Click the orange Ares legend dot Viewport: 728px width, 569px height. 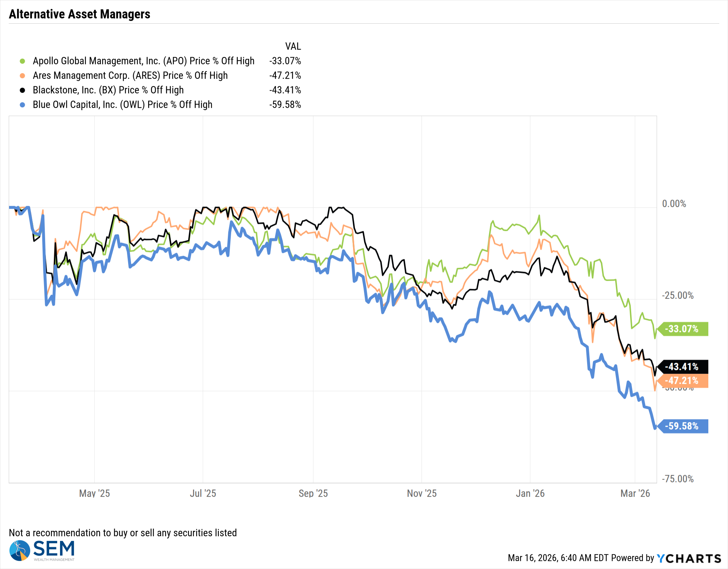22,76
